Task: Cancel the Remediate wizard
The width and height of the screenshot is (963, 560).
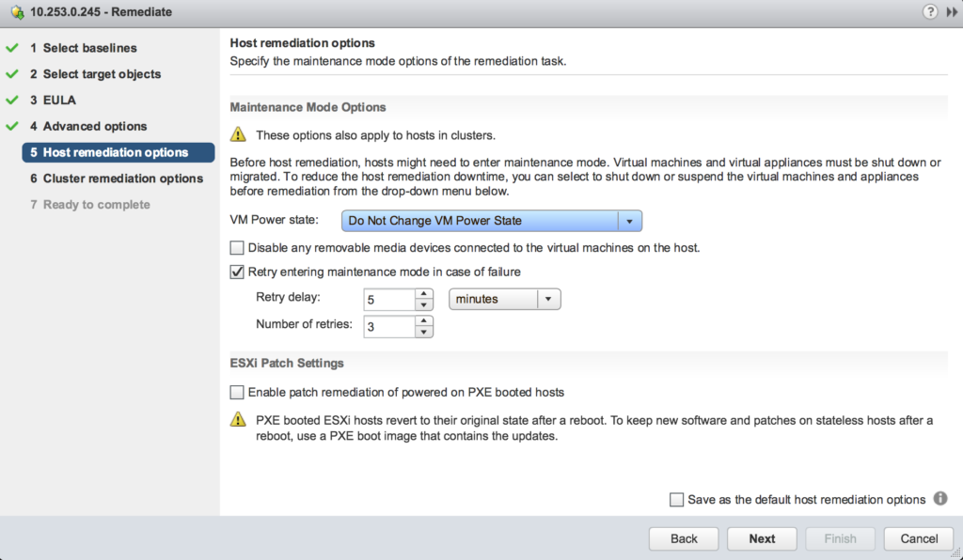Action: pyautogui.click(x=919, y=538)
